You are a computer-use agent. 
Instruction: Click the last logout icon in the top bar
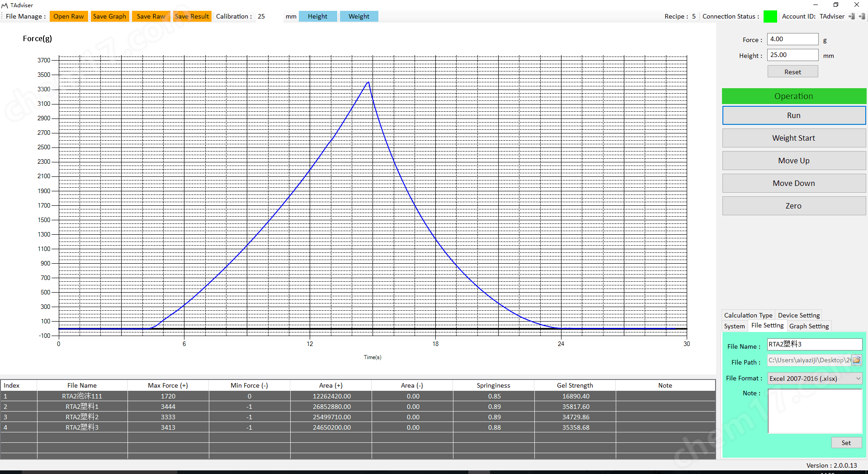coord(862,16)
